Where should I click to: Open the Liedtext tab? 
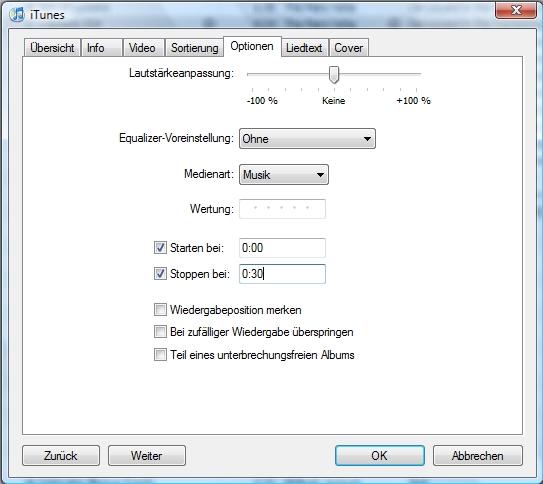(x=304, y=48)
